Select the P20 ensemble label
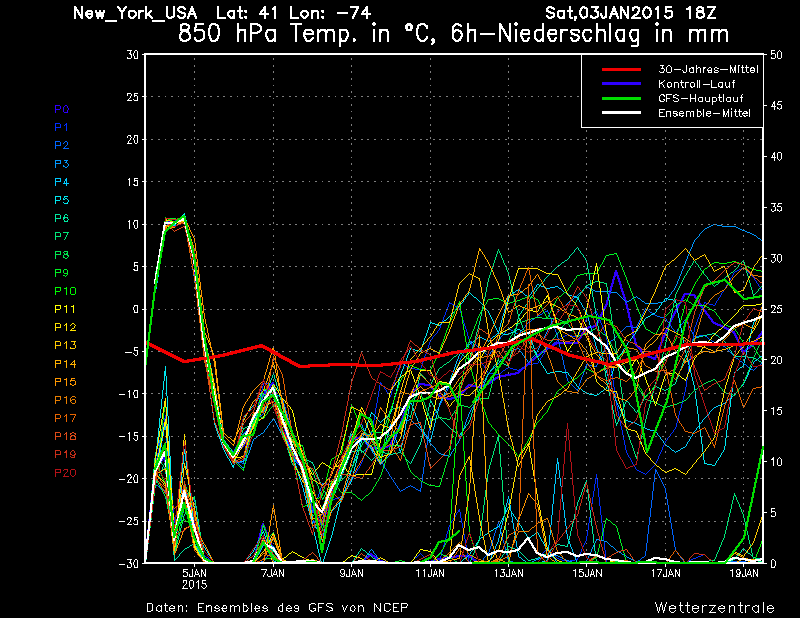The height and width of the screenshot is (618, 800). (x=65, y=473)
